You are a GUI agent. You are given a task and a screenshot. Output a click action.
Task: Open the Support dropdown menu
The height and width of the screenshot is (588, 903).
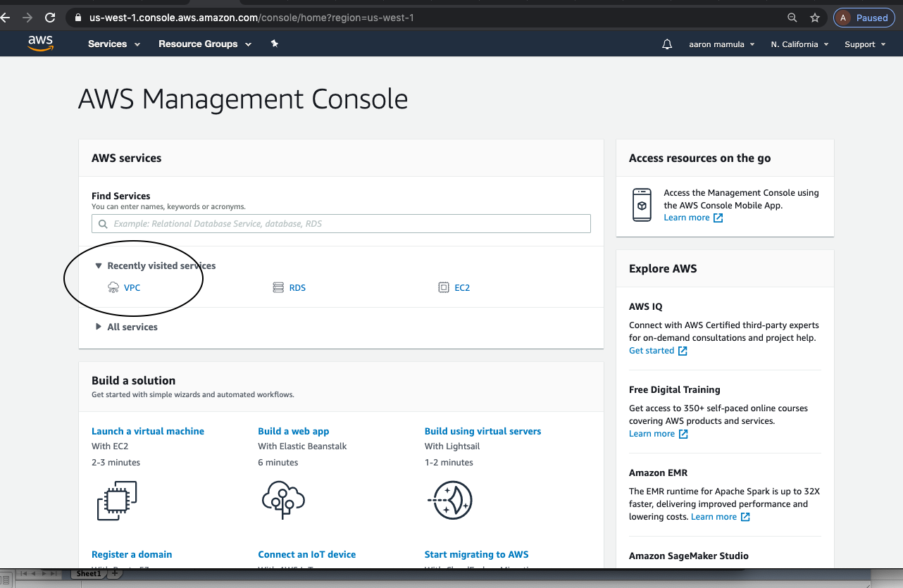click(865, 44)
